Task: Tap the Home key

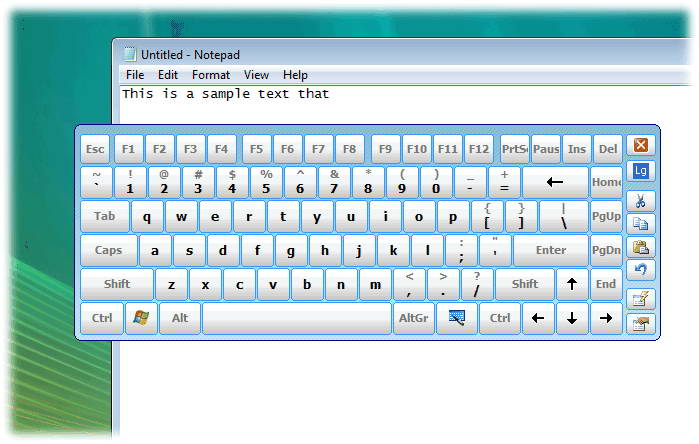Action: point(606,182)
